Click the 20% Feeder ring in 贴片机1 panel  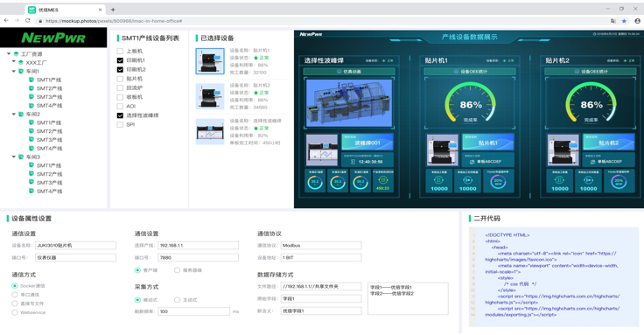coord(498,181)
